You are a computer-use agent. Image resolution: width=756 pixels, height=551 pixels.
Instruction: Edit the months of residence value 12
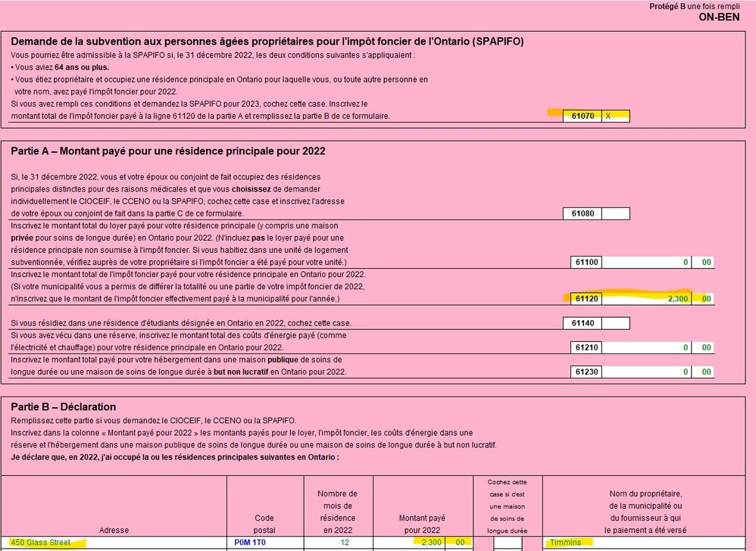339,543
